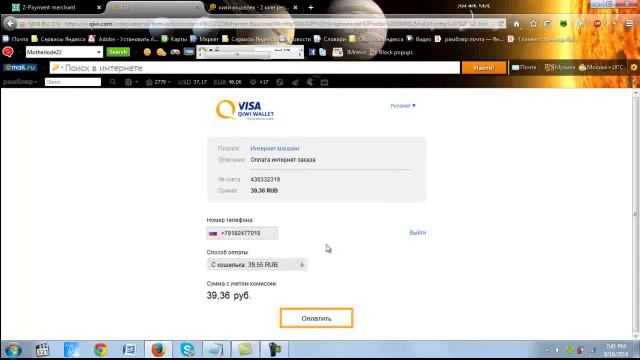Click the Twitter toolbar icon
640x360 pixels.
322,52
